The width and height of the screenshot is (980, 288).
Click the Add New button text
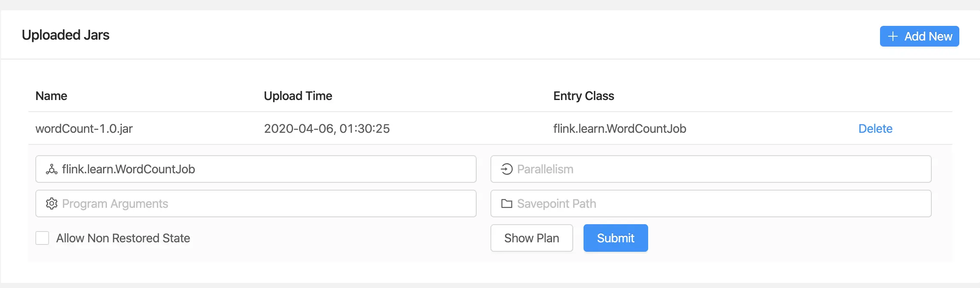tap(928, 36)
